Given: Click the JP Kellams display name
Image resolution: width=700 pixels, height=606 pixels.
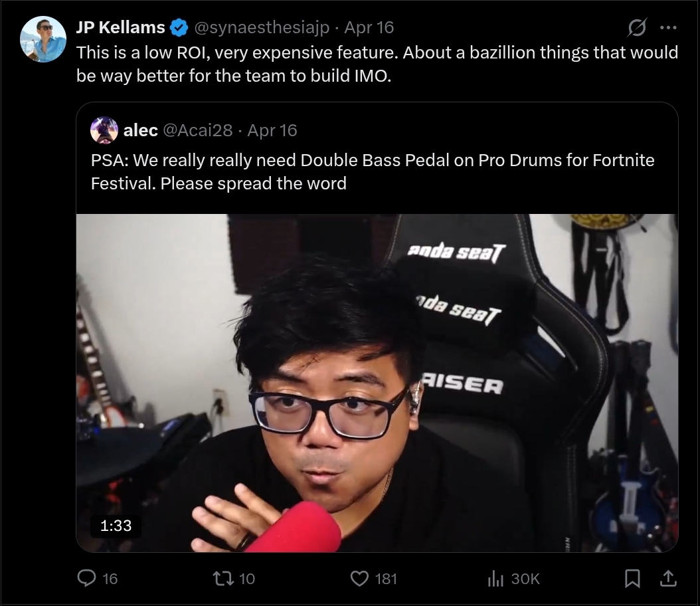Looking at the screenshot, I should coord(120,28).
